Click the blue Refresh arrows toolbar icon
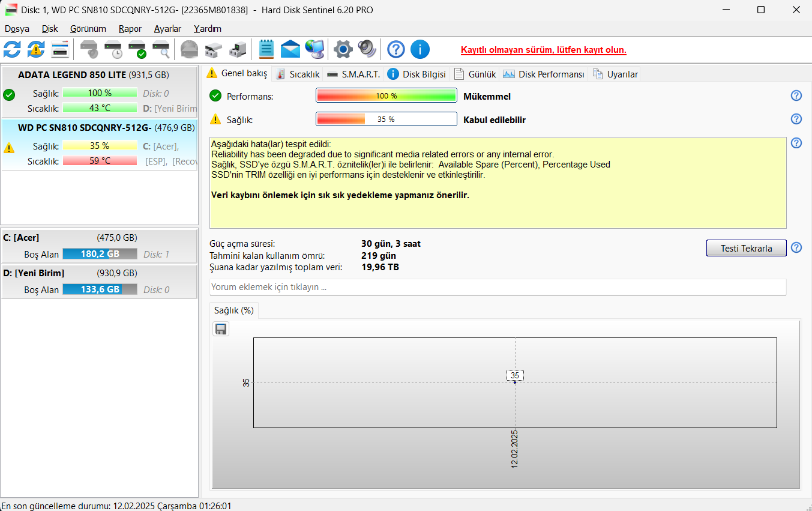The height and width of the screenshot is (511, 812). click(13, 49)
